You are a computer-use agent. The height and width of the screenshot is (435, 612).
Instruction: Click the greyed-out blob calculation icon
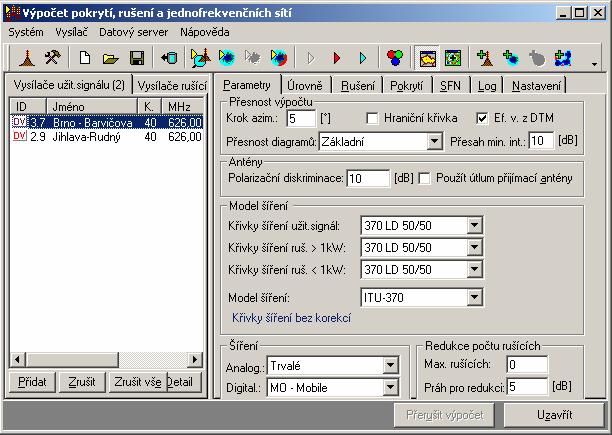[253, 58]
